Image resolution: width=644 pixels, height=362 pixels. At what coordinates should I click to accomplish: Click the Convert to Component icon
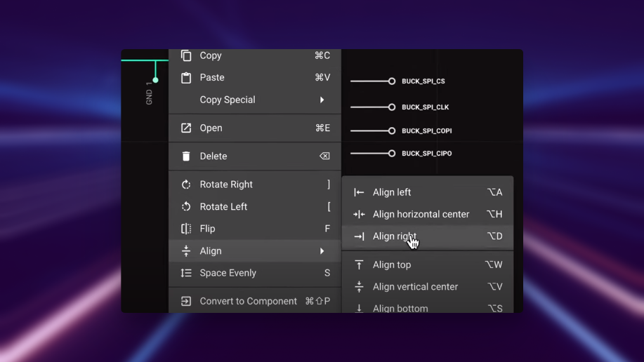point(186,301)
